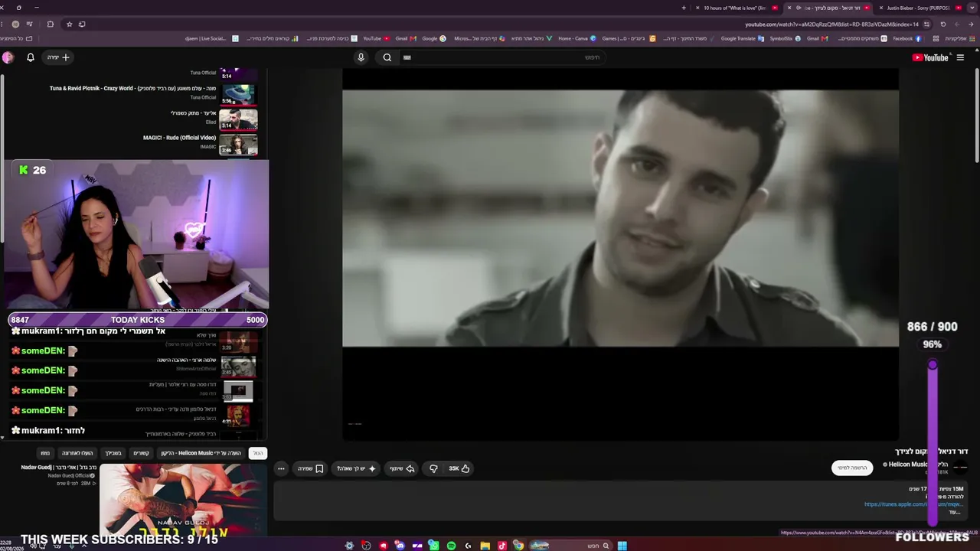Open Spotify from the taskbar
Screen dimensions: 980x551
click(451, 546)
